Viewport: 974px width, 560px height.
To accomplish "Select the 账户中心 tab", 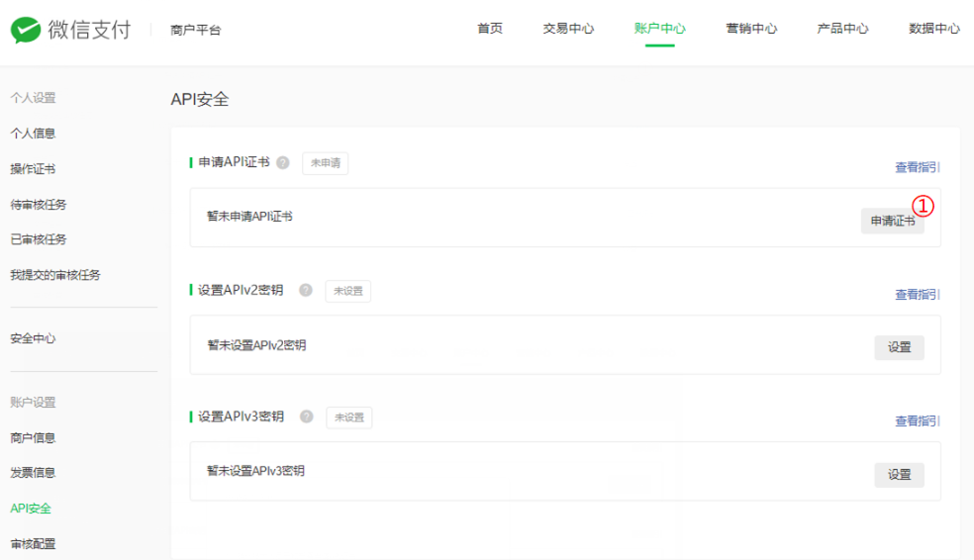I will pos(659,29).
